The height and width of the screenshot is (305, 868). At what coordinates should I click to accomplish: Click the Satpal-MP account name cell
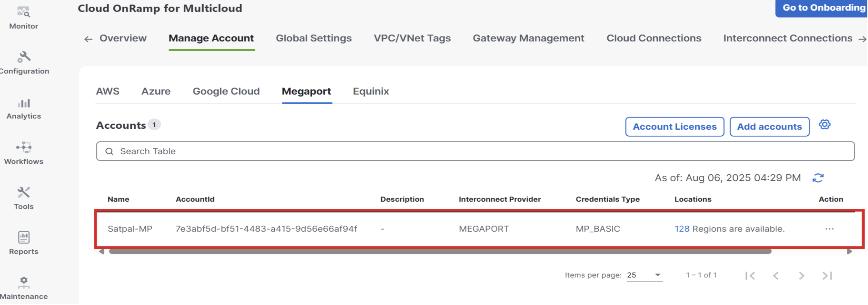130,229
